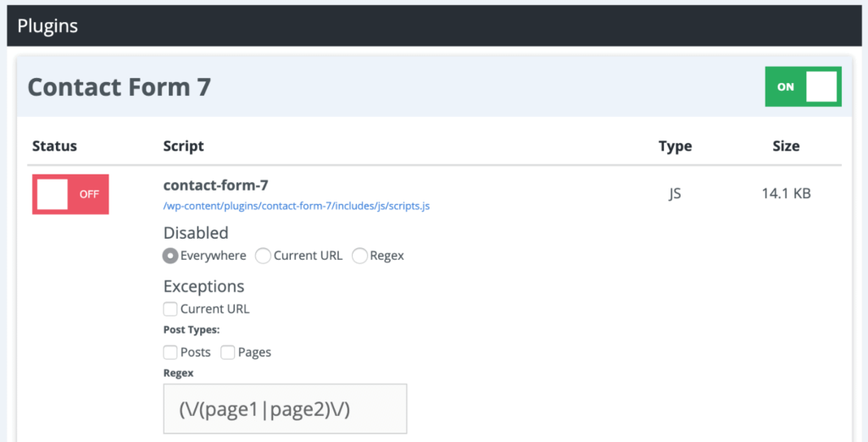This screenshot has width=868, height=442.
Task: Click the 14.1 KB size value
Action: point(786,194)
